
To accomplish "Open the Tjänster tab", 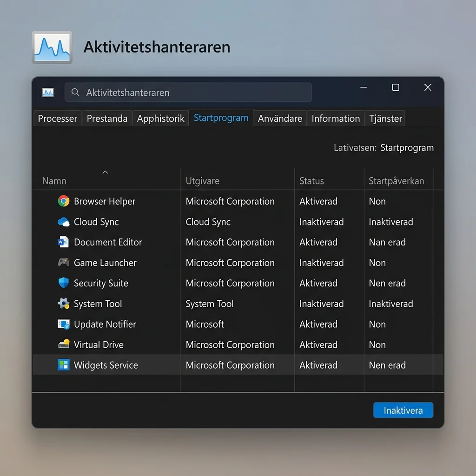I will 385,119.
